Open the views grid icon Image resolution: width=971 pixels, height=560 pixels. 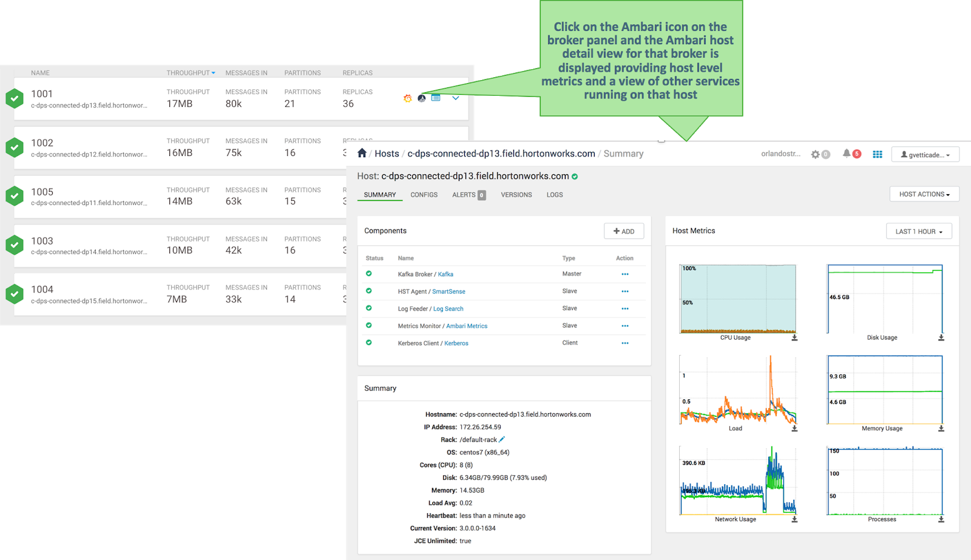pyautogui.click(x=878, y=154)
